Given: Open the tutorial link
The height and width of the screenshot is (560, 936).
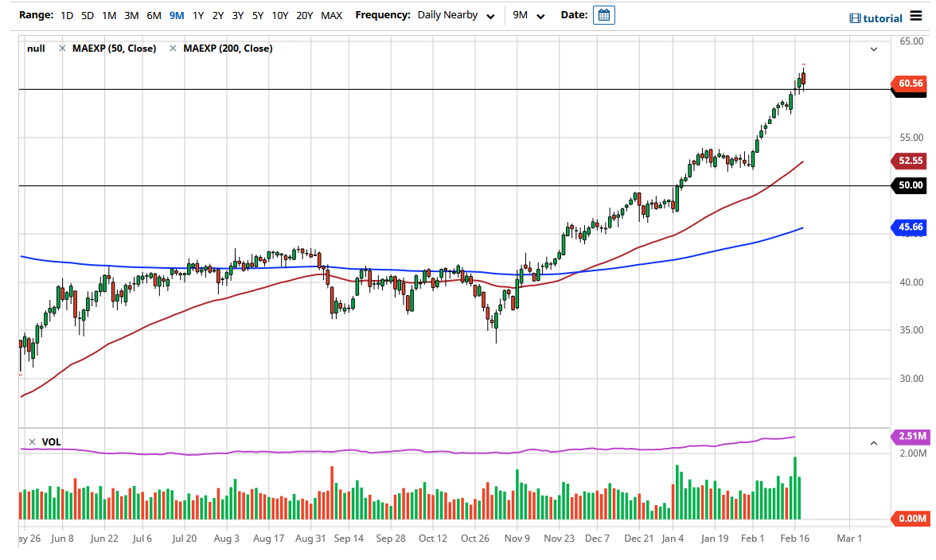Looking at the screenshot, I should pos(880,17).
